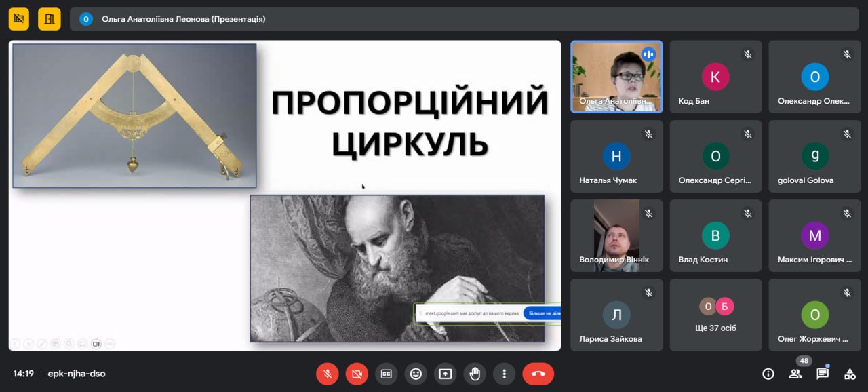Turn on the camera in the call controls

[x=357, y=374]
